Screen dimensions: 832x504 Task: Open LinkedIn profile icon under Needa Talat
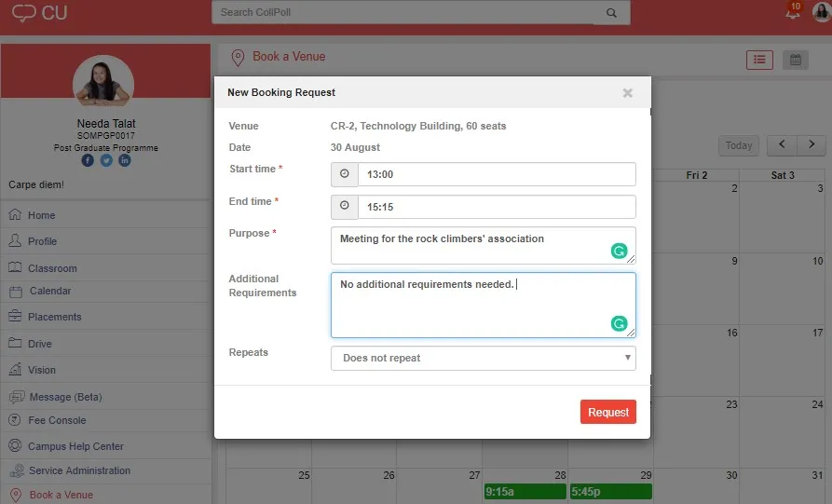pos(124,160)
